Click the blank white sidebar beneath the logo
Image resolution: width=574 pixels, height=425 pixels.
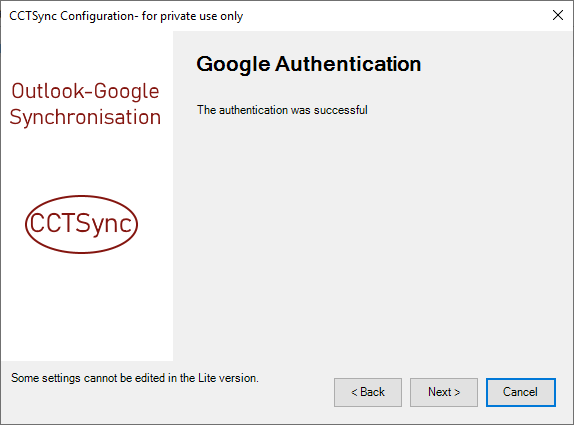tap(87, 307)
